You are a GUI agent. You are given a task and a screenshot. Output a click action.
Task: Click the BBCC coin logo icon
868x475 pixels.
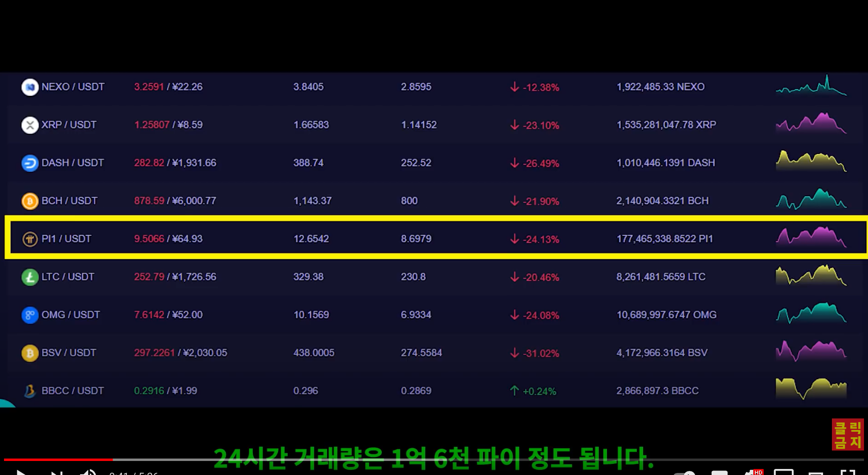click(x=30, y=391)
